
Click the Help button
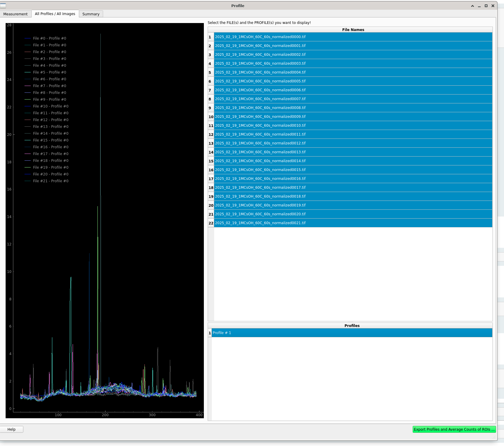[12, 429]
